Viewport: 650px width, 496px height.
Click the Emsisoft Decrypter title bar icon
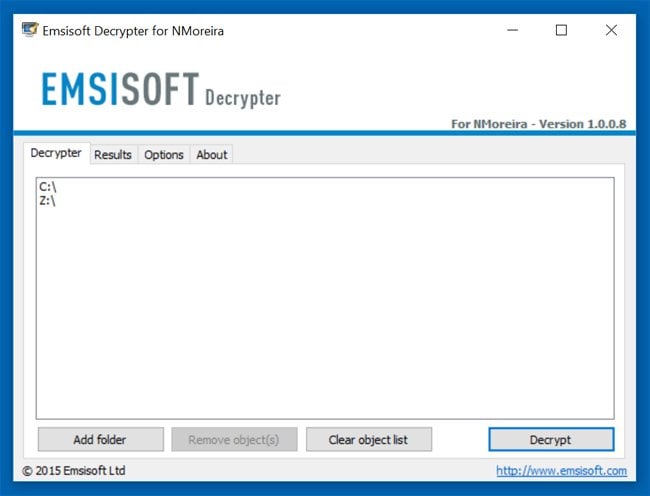pyautogui.click(x=30, y=30)
